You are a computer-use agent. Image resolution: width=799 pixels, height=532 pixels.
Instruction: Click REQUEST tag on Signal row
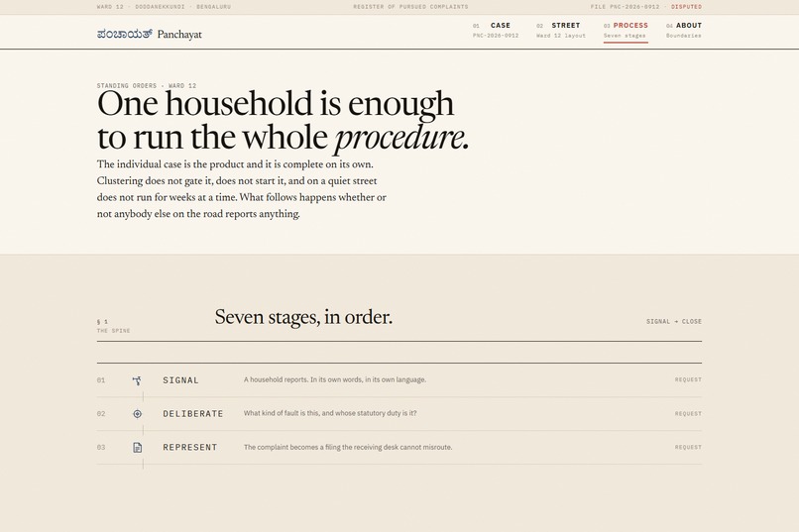[688, 379]
